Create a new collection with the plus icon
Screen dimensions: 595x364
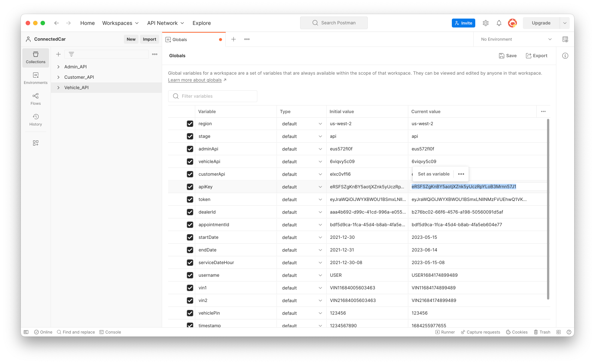[58, 54]
